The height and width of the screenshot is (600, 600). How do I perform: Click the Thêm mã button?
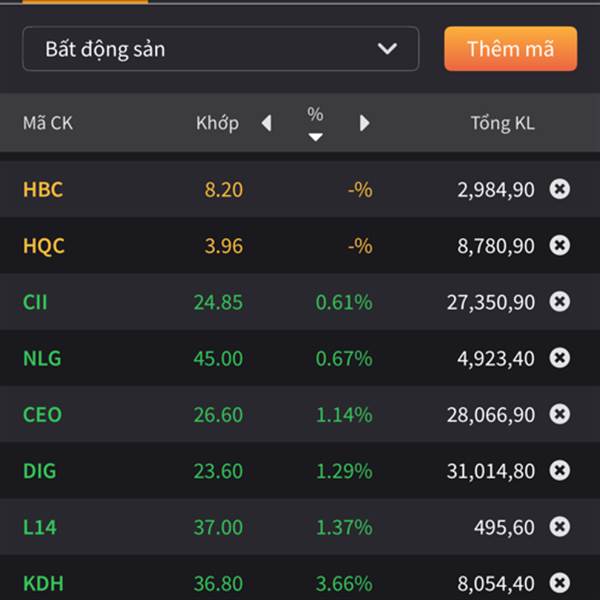click(510, 49)
